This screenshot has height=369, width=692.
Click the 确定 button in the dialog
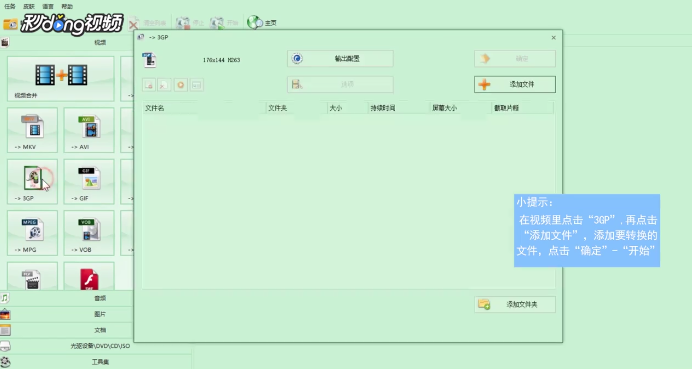515,58
